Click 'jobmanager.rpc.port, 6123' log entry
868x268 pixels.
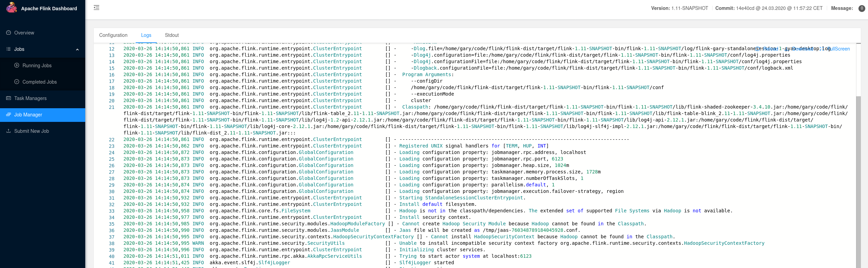(527, 159)
